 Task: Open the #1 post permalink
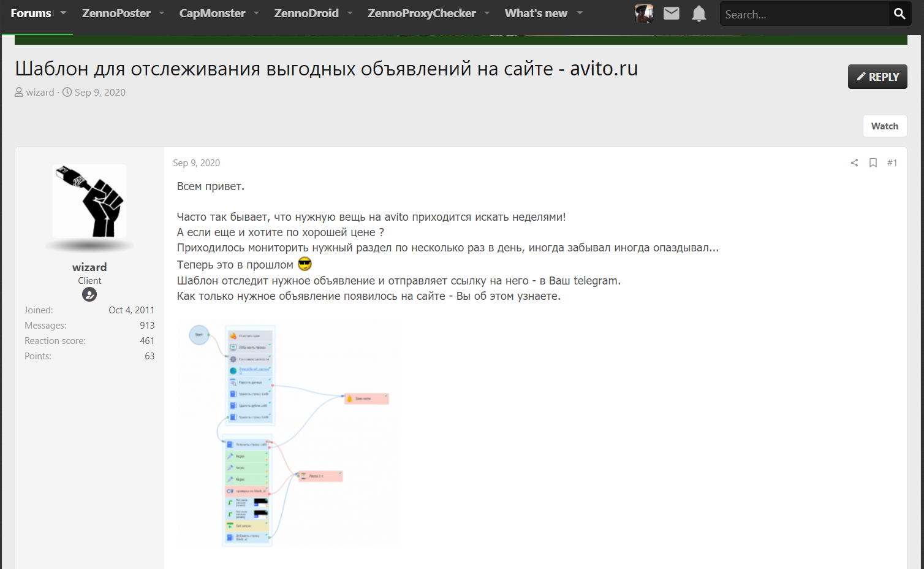pos(892,163)
